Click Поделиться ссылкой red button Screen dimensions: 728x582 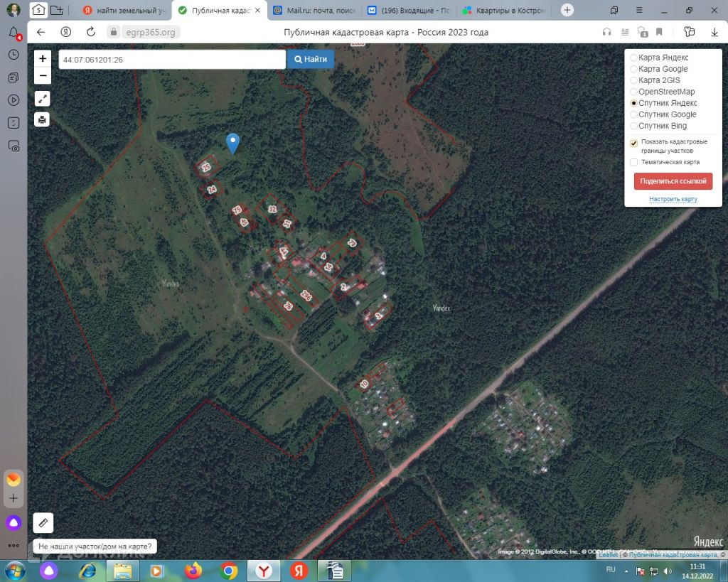673,181
